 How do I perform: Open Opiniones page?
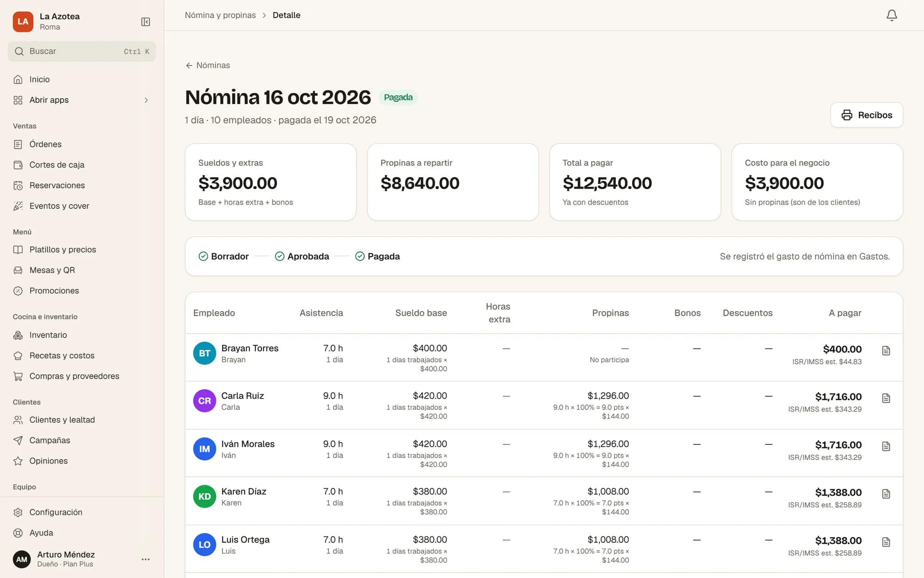(x=82, y=461)
